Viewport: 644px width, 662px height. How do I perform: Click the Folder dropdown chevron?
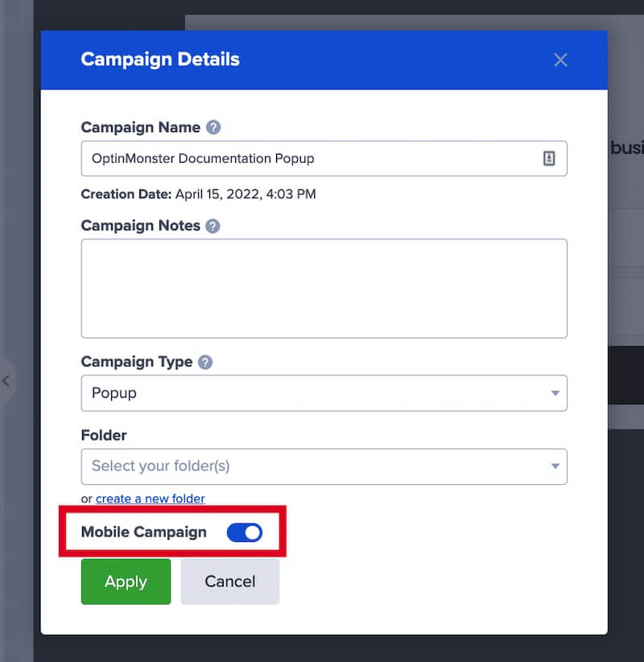pyautogui.click(x=555, y=466)
